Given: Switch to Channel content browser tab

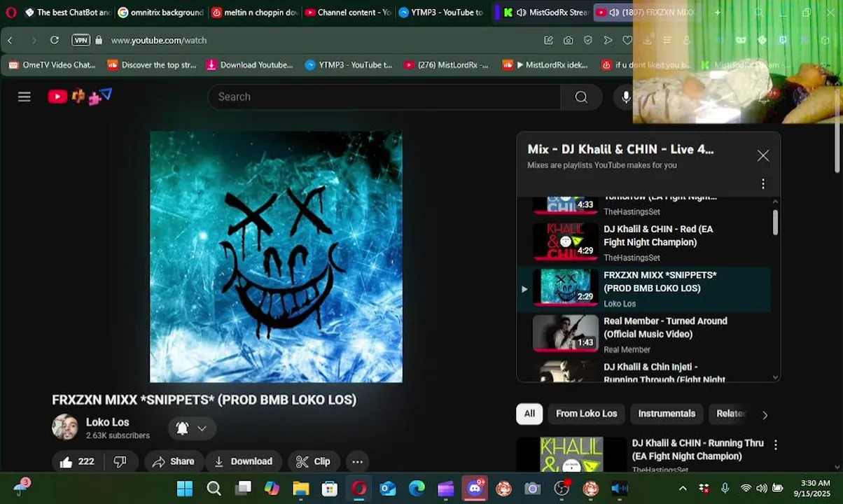Looking at the screenshot, I should point(348,12).
